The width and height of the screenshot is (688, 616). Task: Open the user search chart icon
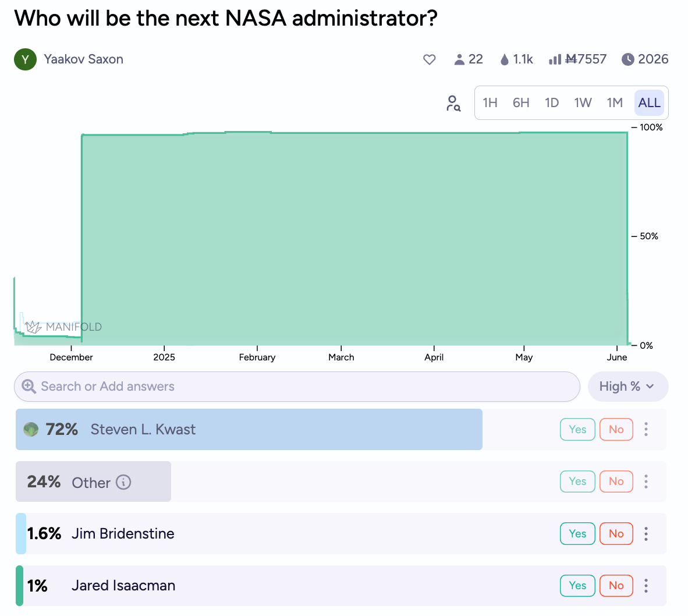pos(453,104)
